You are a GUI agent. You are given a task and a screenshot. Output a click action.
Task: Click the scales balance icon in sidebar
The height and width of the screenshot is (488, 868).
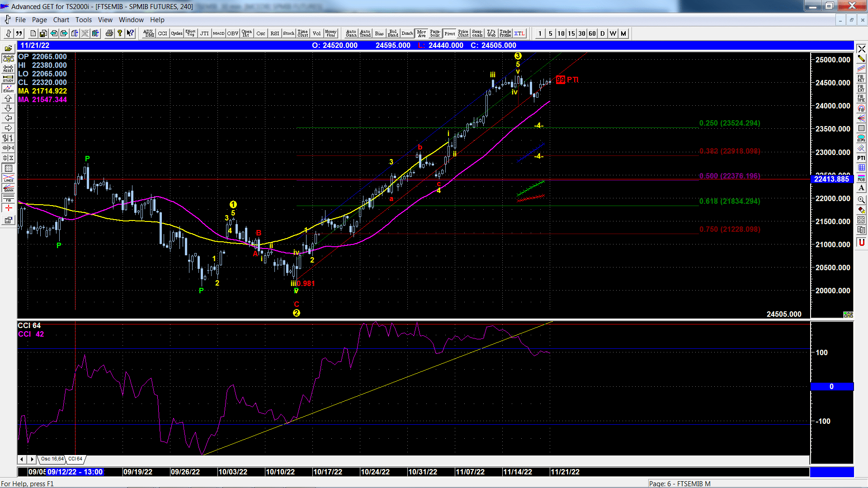point(8,59)
